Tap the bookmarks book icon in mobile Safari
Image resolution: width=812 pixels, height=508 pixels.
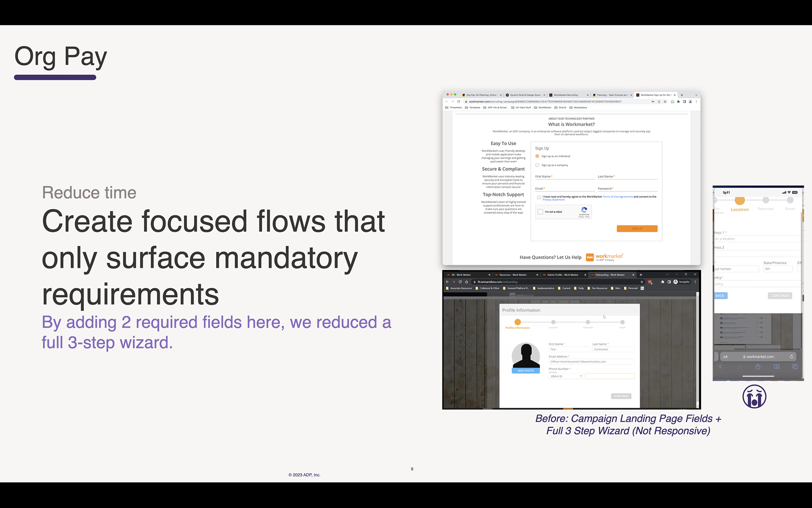(776, 367)
